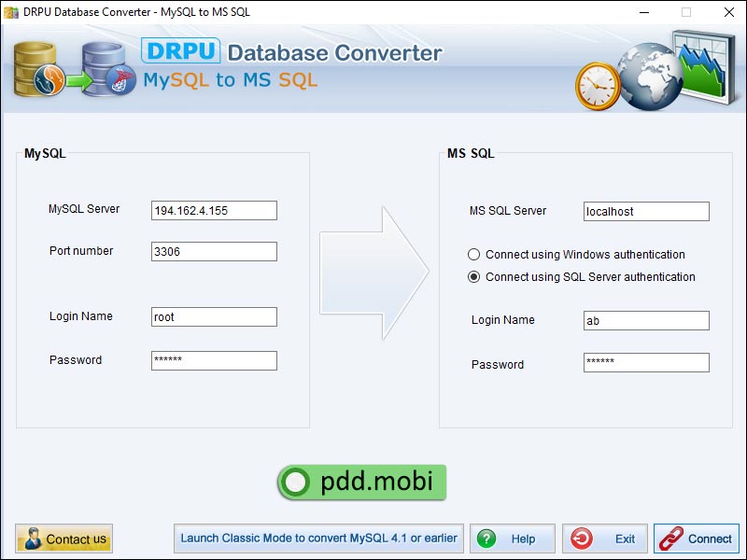Click the Contact us button
Image resolution: width=747 pixels, height=560 pixels.
click(x=63, y=539)
